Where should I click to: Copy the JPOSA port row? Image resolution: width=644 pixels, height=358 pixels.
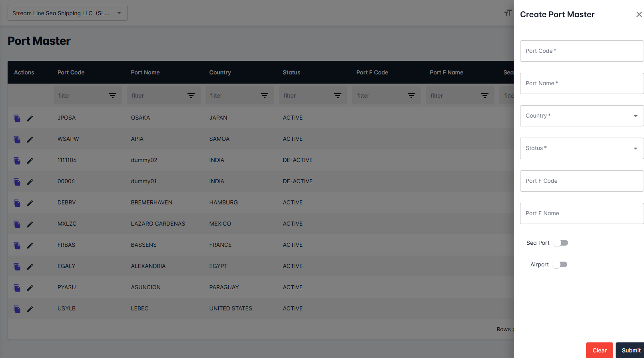click(x=17, y=118)
